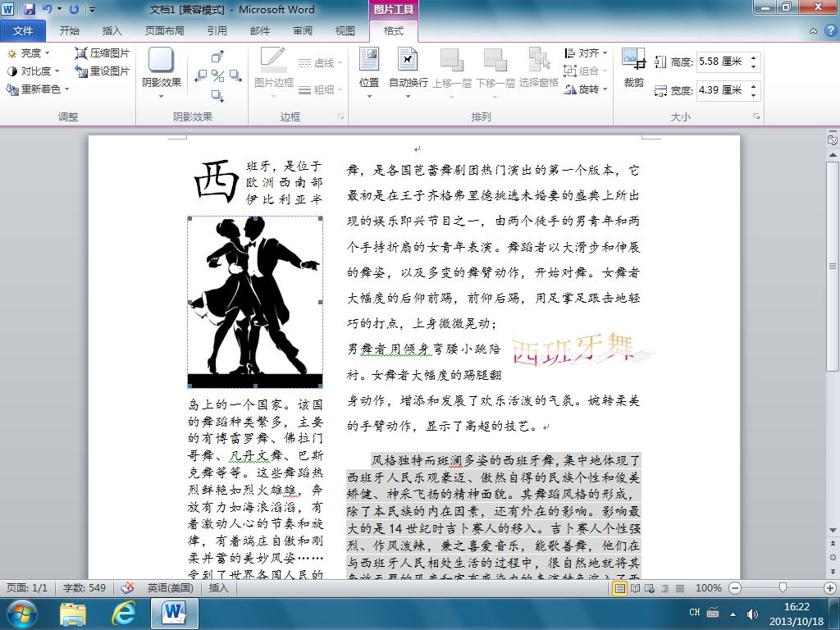Switch to the 引用 references tab
The height and width of the screenshot is (630, 840).
click(217, 31)
